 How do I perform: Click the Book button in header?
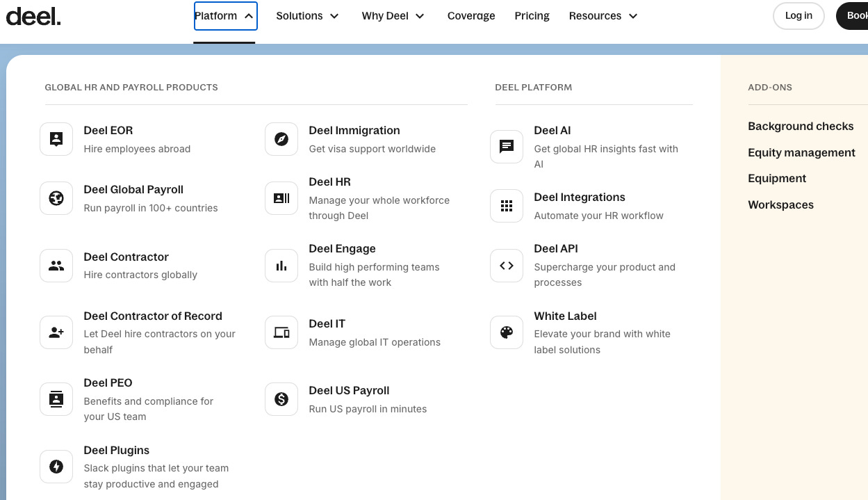[x=852, y=16]
